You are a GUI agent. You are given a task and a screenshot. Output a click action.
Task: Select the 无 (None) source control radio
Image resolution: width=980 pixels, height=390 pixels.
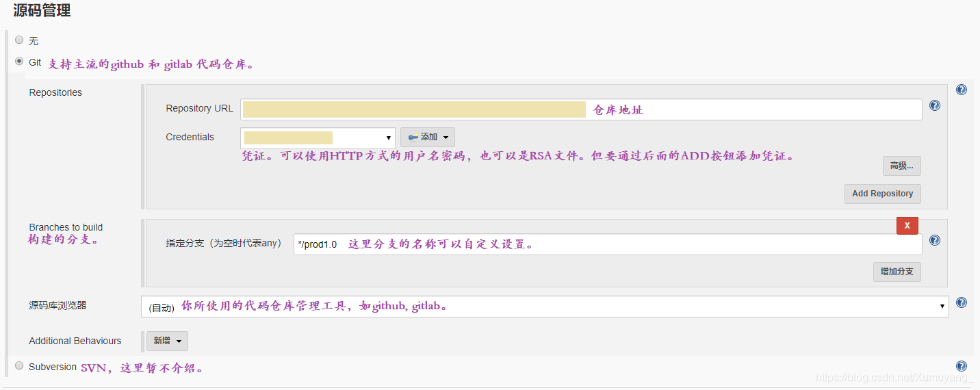[19, 40]
